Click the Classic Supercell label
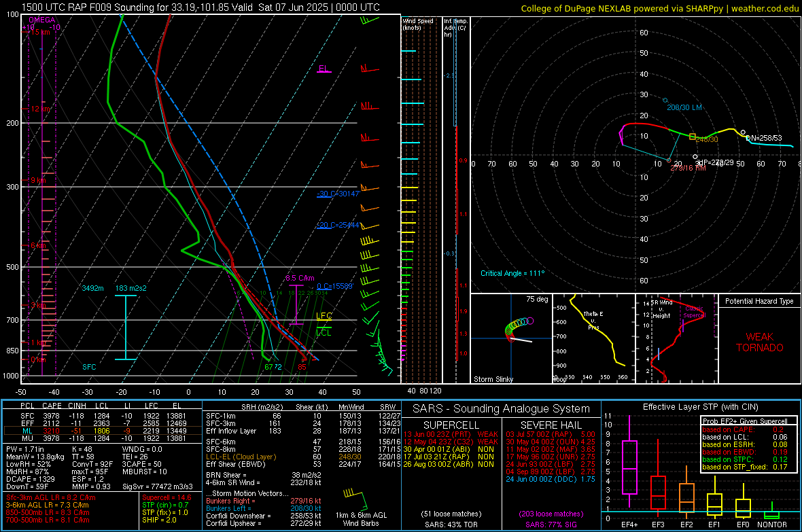Screen dimensions: 802x532 695,312
